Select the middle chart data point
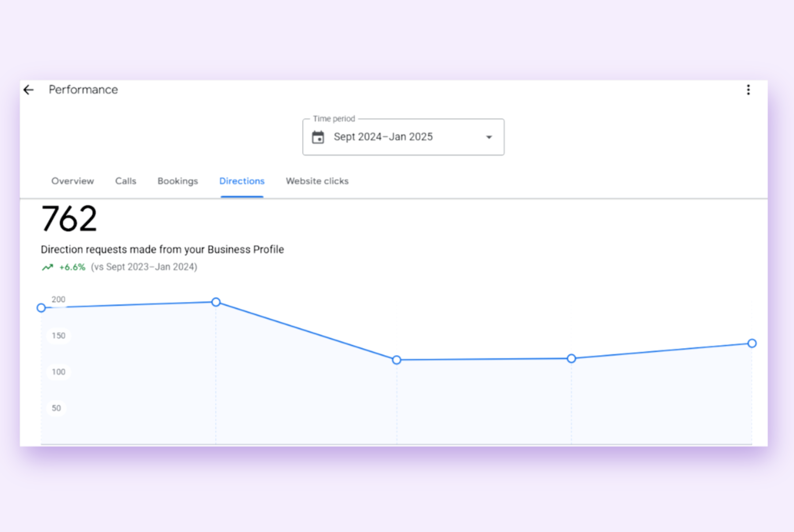Screen dimensions: 794x532 click(396, 360)
